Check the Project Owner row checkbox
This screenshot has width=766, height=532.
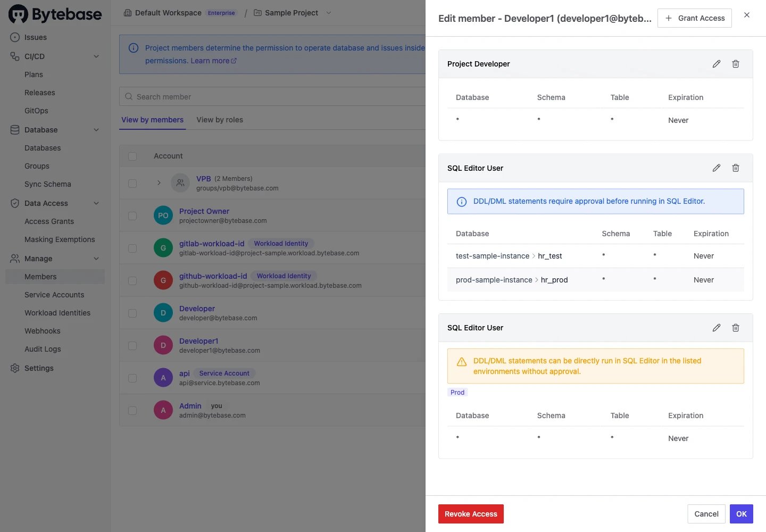[x=132, y=216]
